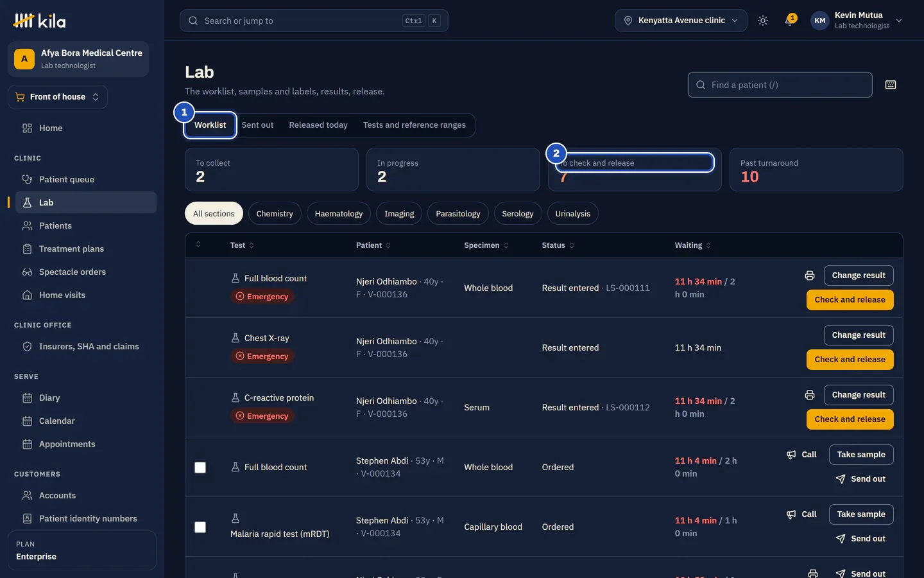The height and width of the screenshot is (578, 924).
Task: Open Patient identity numbers
Action: [86, 518]
